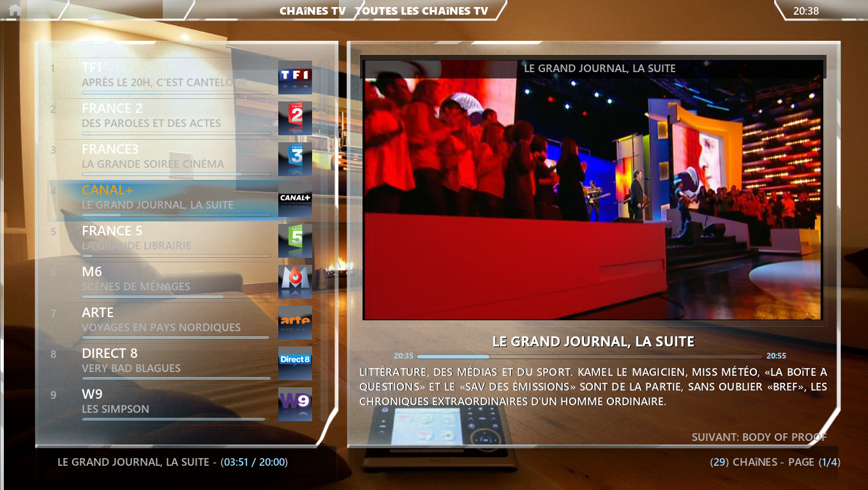Click channel number 8 in list

pos(53,354)
